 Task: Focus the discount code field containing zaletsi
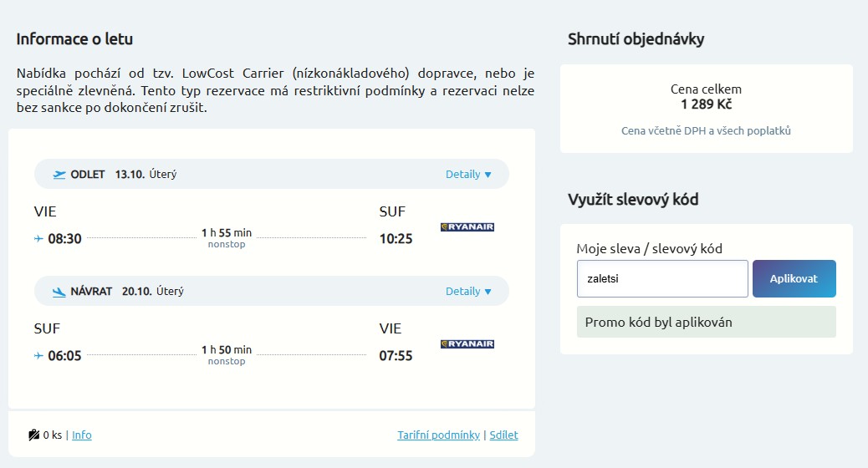pyautogui.click(x=662, y=279)
